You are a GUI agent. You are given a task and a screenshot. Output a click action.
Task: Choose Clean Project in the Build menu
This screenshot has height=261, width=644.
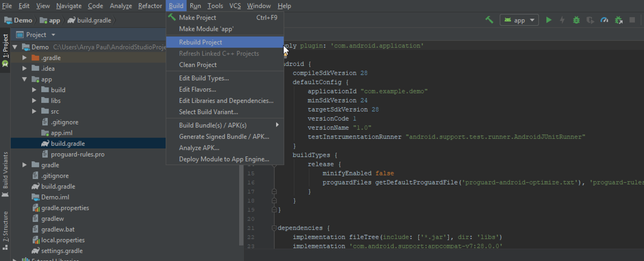(x=198, y=65)
